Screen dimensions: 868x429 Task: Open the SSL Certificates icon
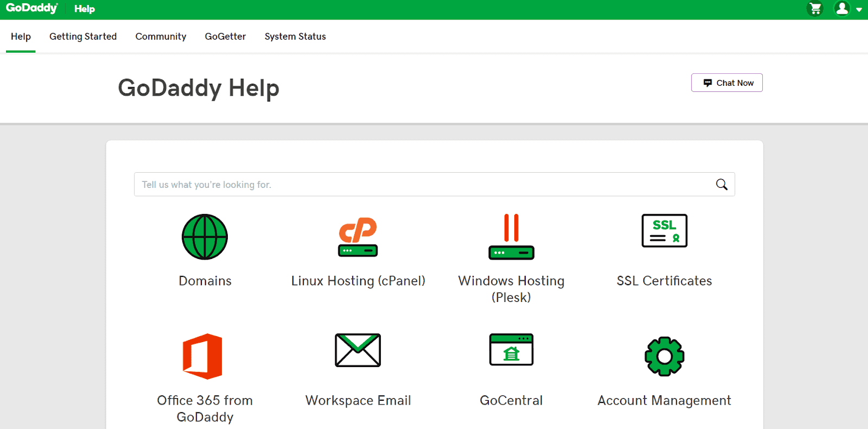tap(665, 231)
